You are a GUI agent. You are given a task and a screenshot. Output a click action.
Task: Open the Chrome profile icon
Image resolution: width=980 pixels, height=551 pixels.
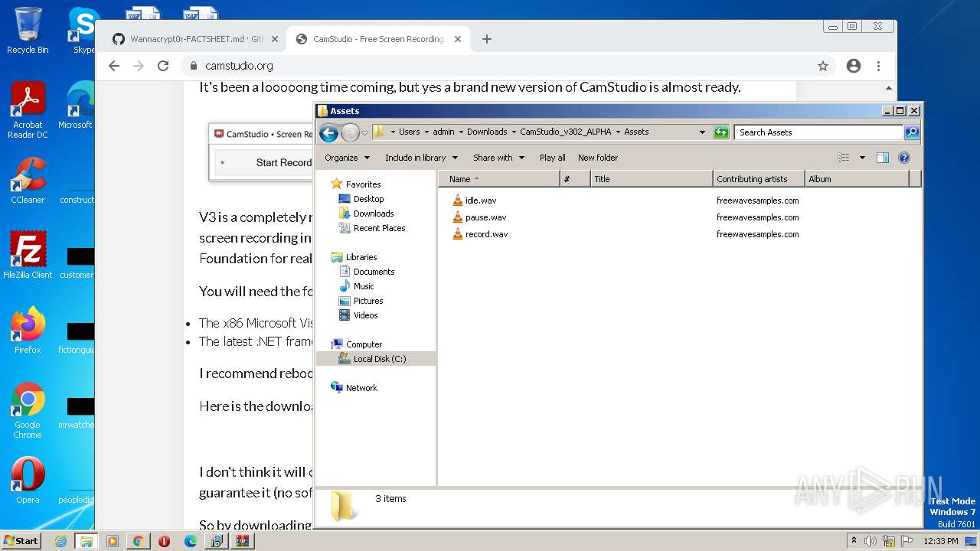pos(854,66)
